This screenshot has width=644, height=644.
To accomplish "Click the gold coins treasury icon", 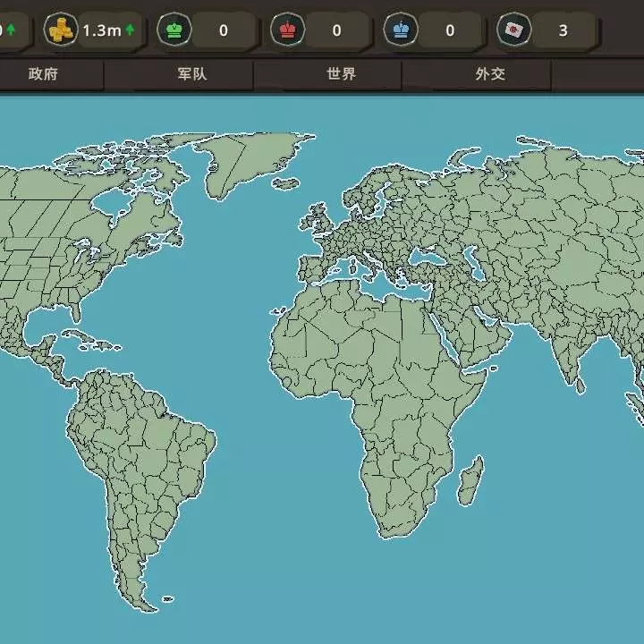I will tap(61, 30).
